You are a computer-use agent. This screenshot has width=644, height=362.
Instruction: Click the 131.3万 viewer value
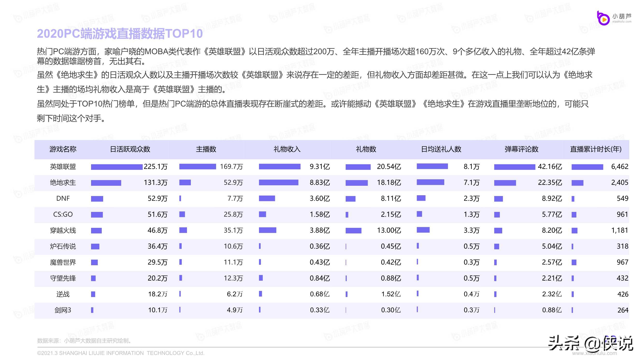pyautogui.click(x=156, y=183)
